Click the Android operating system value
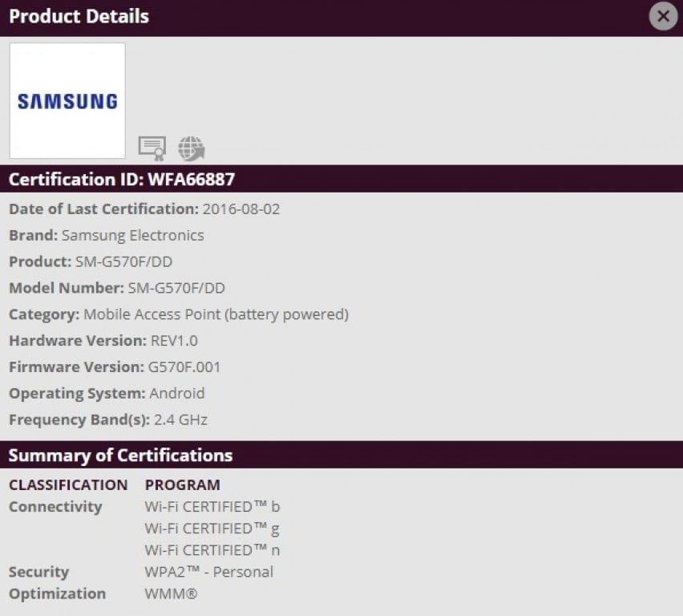 click(176, 394)
